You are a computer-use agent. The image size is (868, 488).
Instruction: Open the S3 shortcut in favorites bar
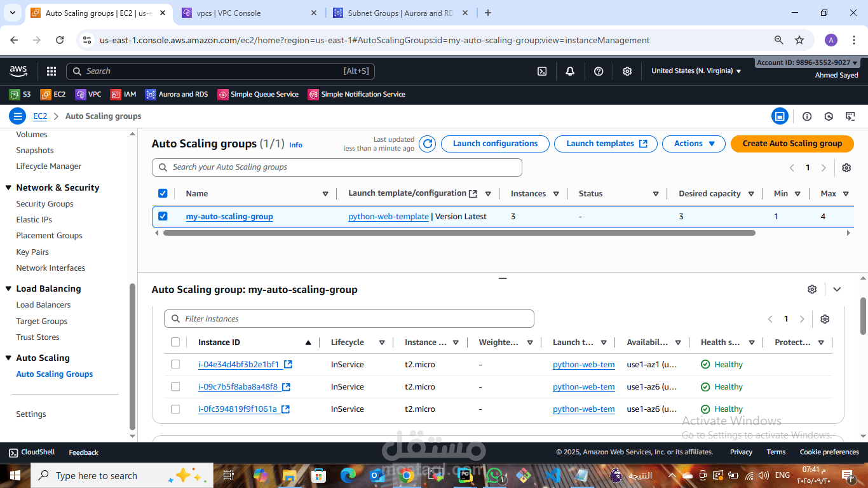pyautogui.click(x=20, y=94)
